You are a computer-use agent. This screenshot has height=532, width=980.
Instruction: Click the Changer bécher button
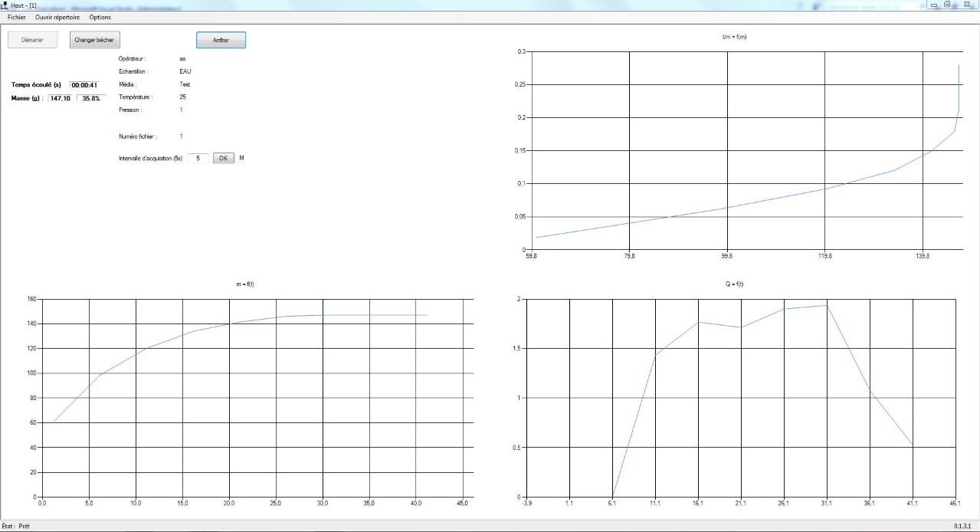[x=94, y=40]
